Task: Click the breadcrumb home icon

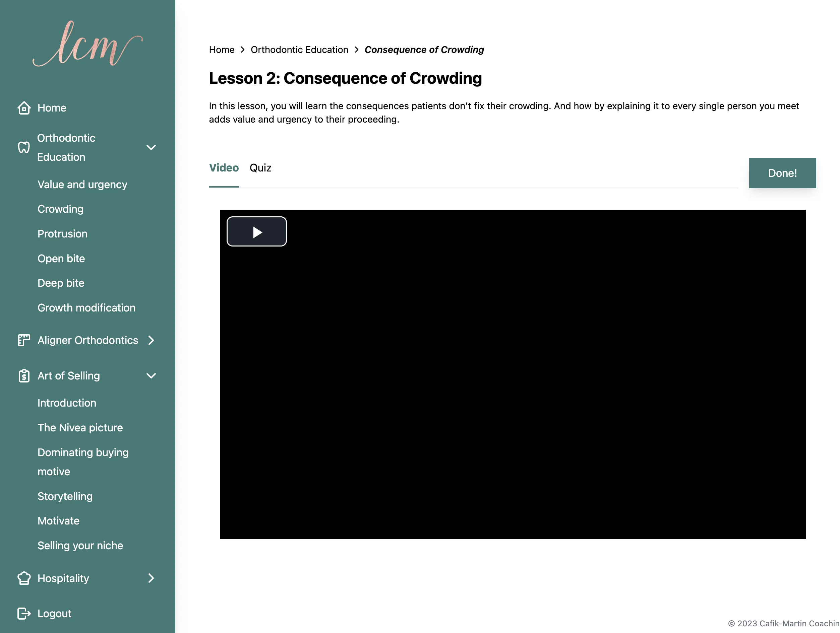Action: 222,49
